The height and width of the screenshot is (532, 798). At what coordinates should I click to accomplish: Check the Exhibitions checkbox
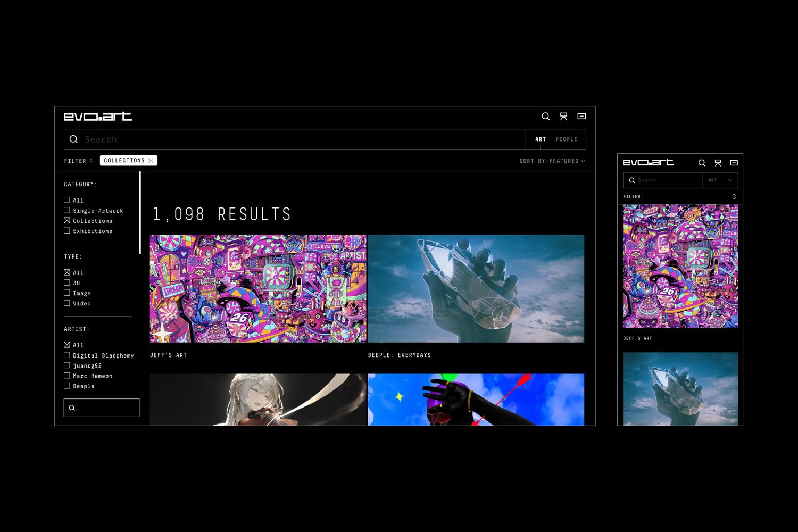point(67,230)
